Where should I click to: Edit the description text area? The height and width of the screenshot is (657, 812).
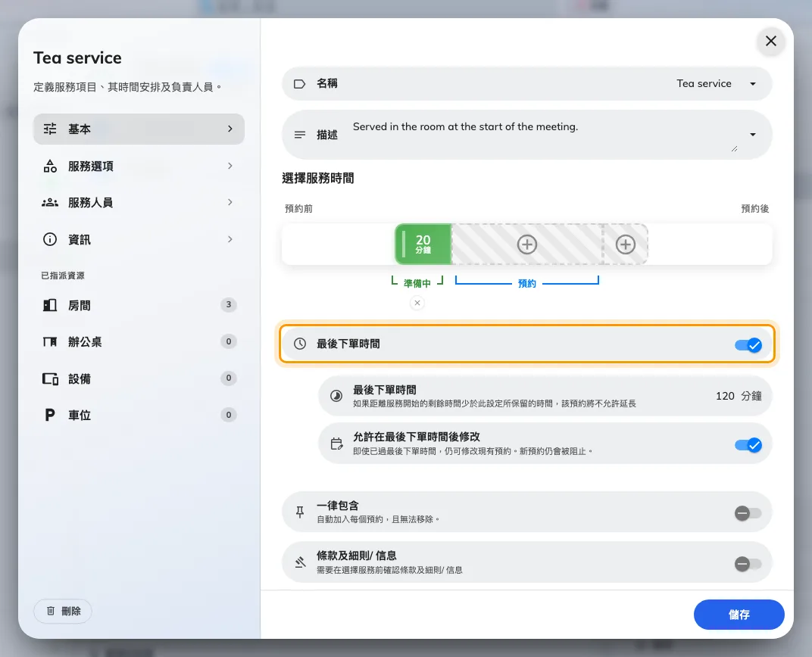click(544, 135)
